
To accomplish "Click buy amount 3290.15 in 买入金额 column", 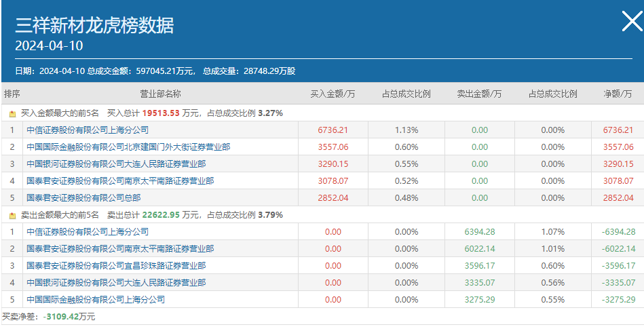I will click(333, 164).
